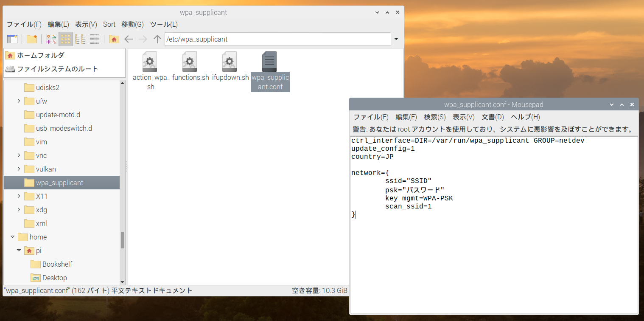
Task: Expand the xdg folder node
Action: click(x=19, y=210)
